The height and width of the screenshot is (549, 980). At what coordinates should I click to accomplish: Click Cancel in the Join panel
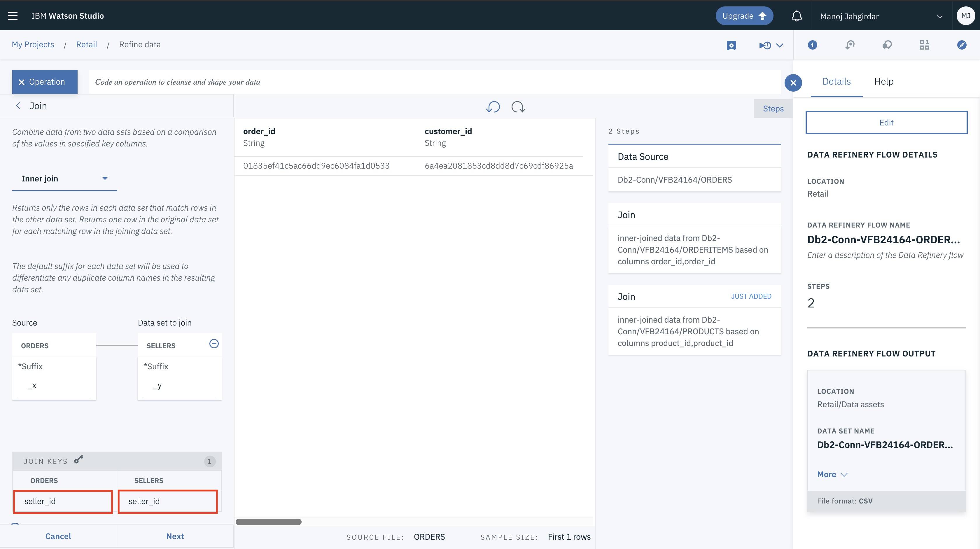(58, 536)
